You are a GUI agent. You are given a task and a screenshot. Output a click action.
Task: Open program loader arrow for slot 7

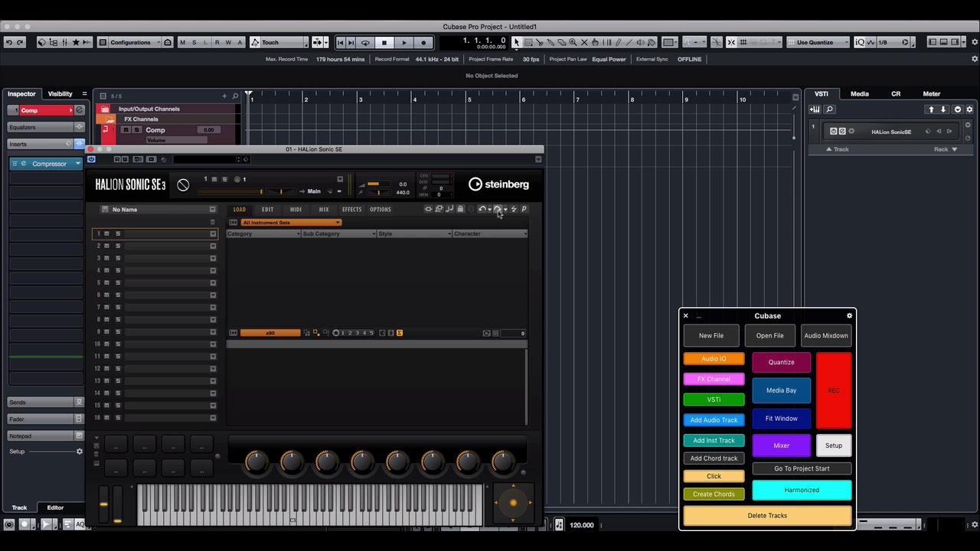213,307
